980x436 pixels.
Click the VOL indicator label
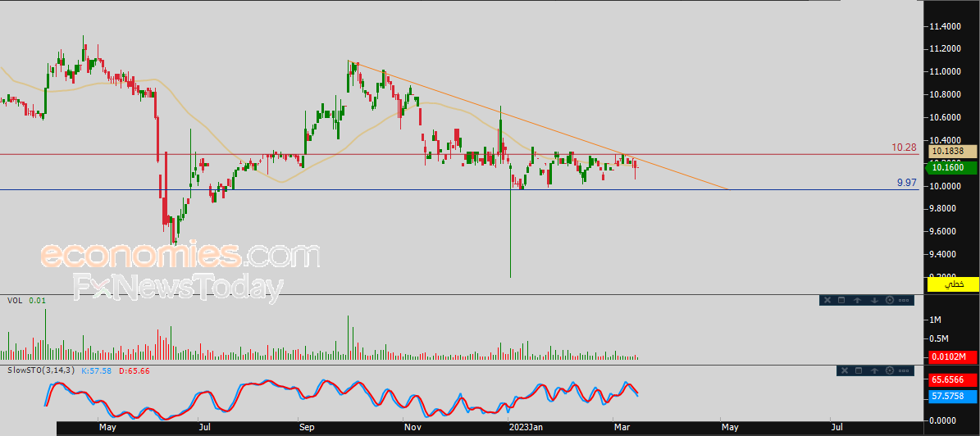14,301
